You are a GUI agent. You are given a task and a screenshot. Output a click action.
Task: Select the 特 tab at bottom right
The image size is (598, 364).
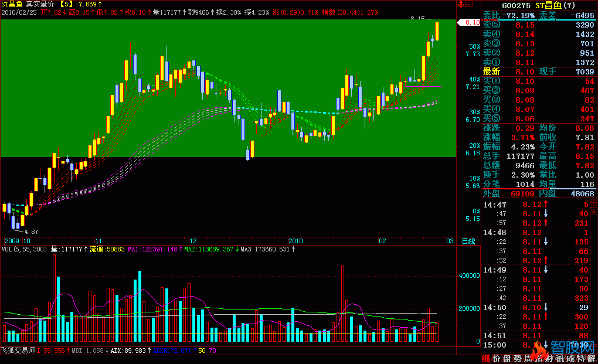click(581, 359)
